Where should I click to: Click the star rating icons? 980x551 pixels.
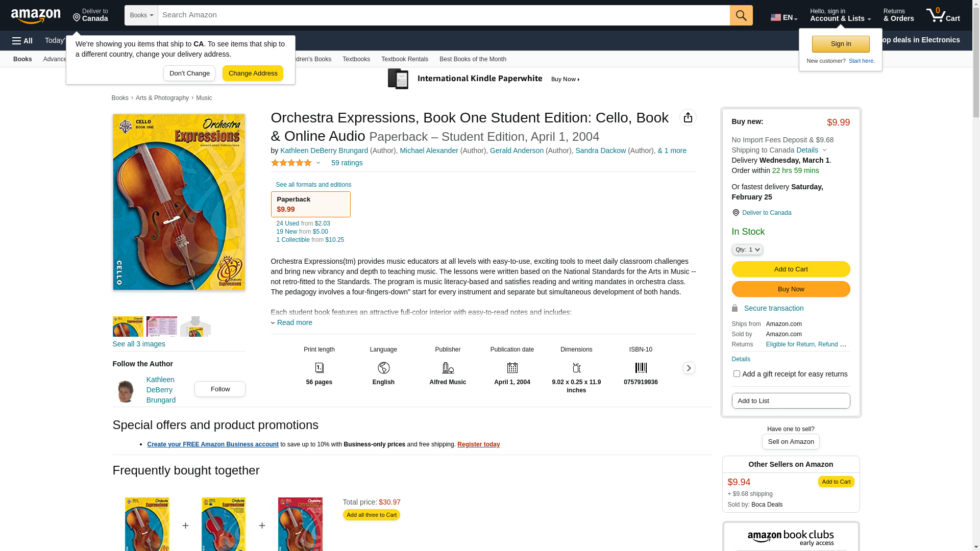tap(291, 163)
